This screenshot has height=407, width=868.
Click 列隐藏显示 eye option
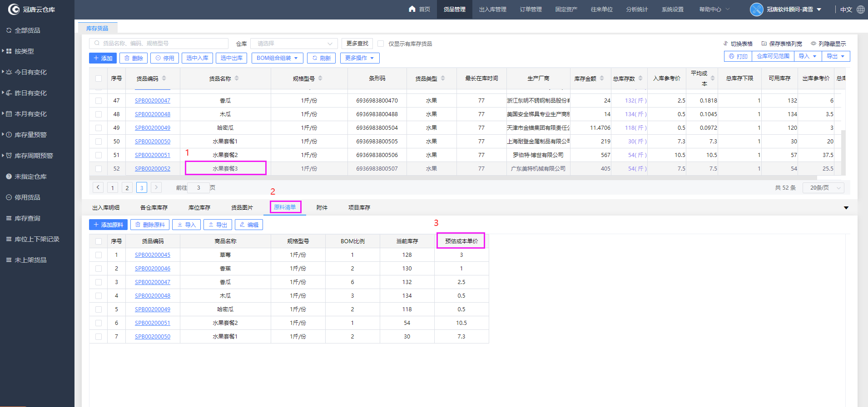[828, 44]
